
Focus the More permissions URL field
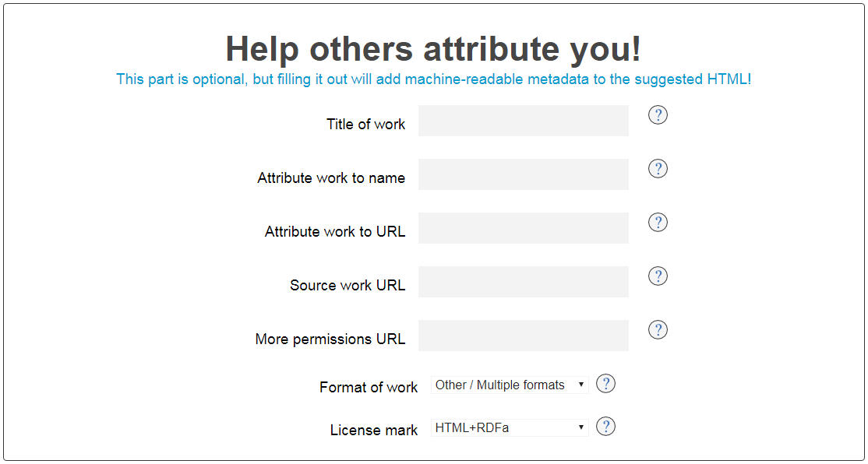(x=523, y=335)
